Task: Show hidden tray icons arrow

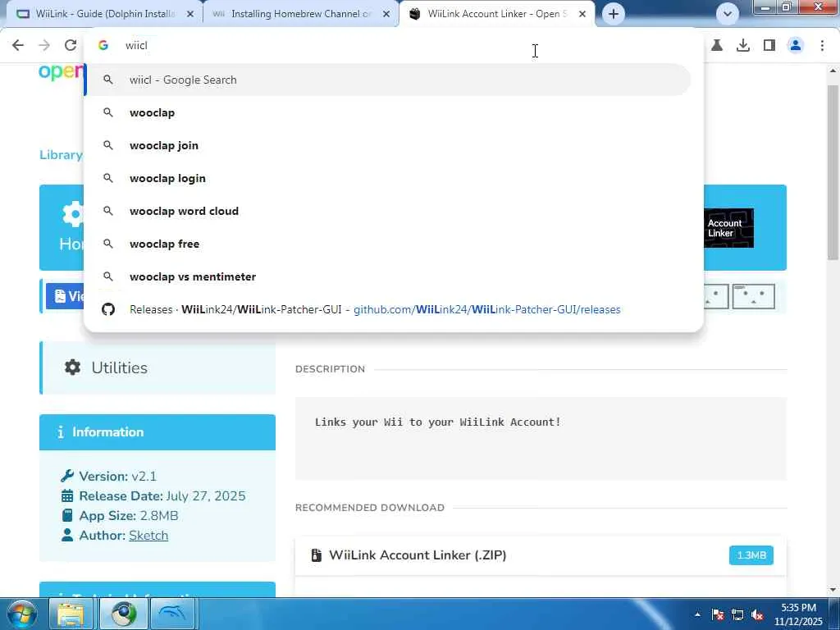Action: coord(697,614)
